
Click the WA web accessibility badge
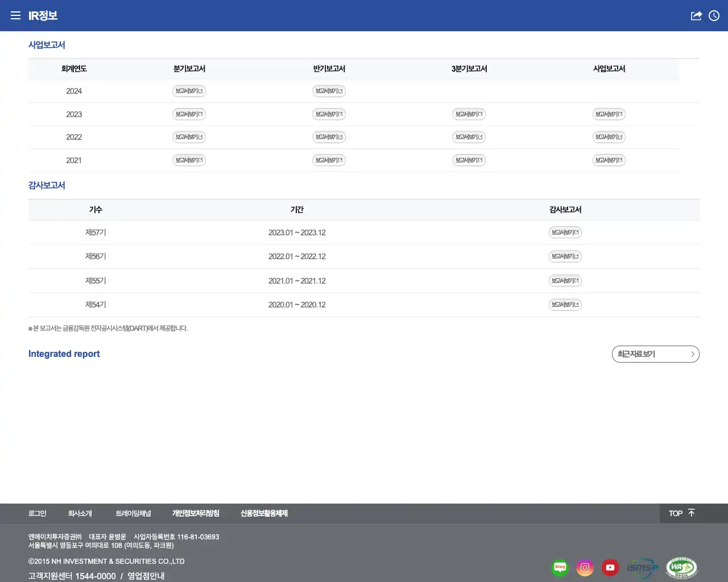tap(681, 567)
